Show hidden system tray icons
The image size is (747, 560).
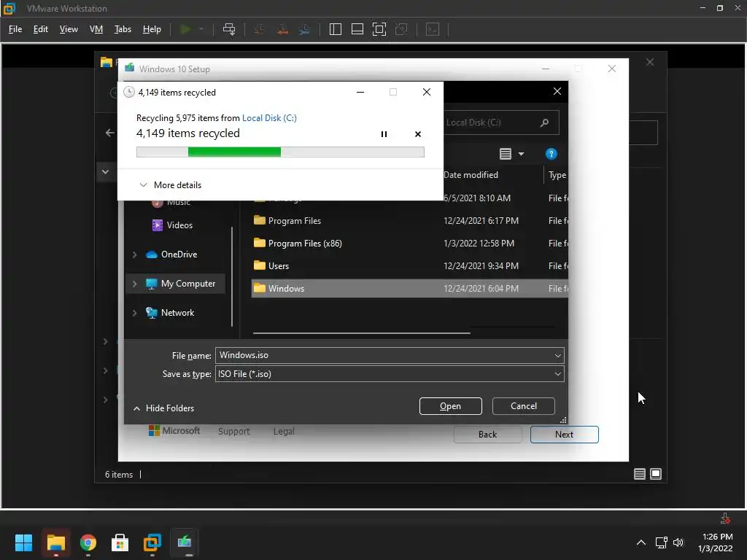click(641, 542)
